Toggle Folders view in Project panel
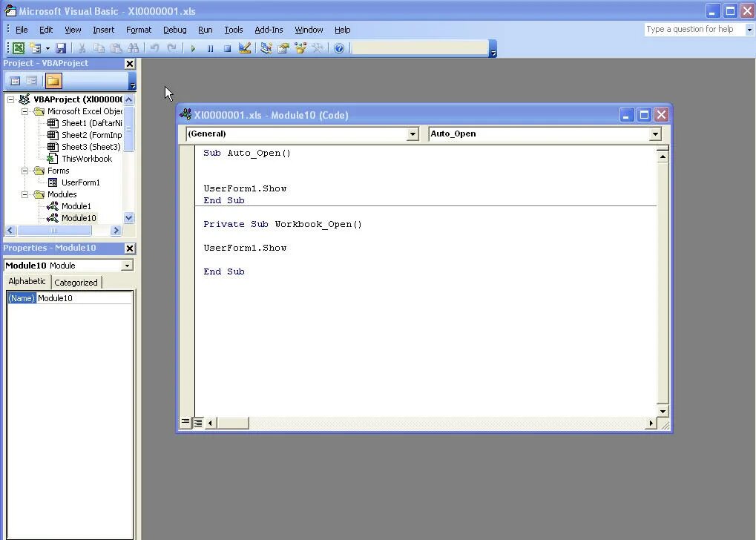The height and width of the screenshot is (540, 756). [x=53, y=81]
